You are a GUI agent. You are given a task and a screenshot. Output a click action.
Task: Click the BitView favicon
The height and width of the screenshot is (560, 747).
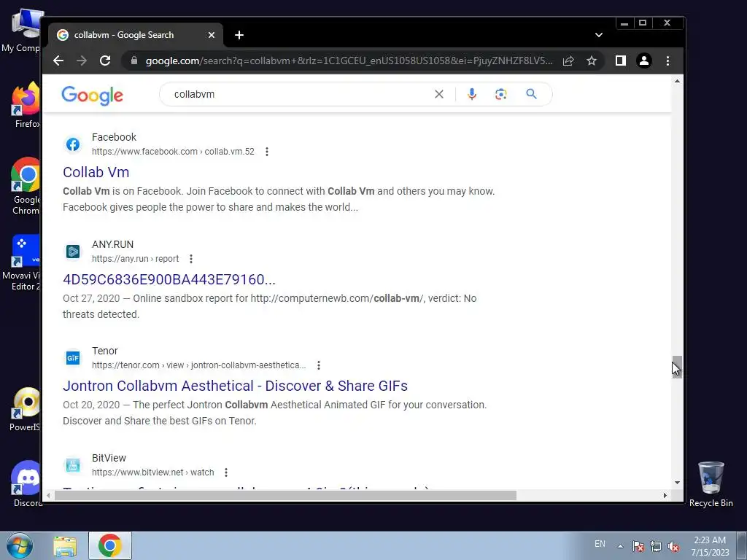click(73, 465)
